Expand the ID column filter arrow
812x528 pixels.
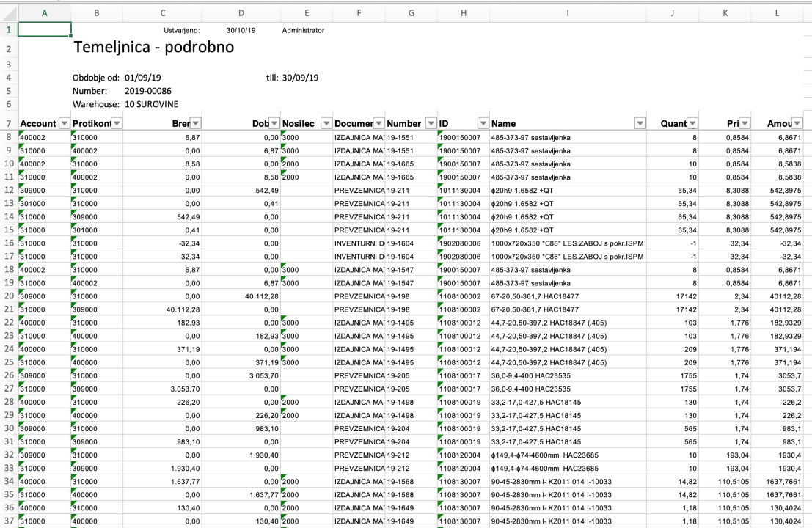coord(483,123)
